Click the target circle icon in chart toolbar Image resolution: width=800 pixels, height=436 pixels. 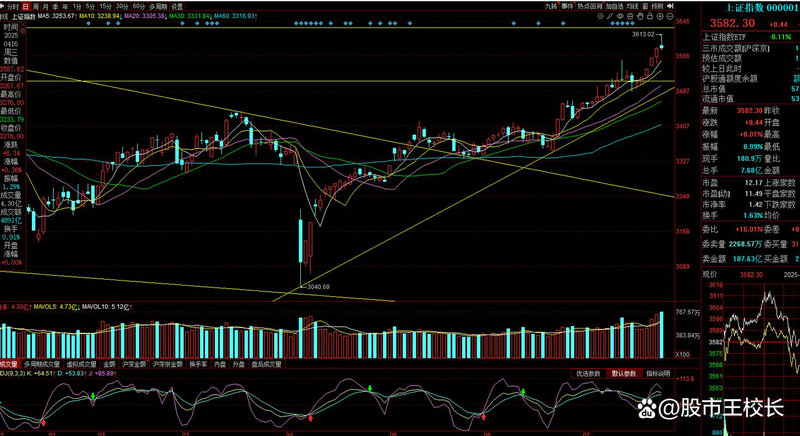[600, 16]
